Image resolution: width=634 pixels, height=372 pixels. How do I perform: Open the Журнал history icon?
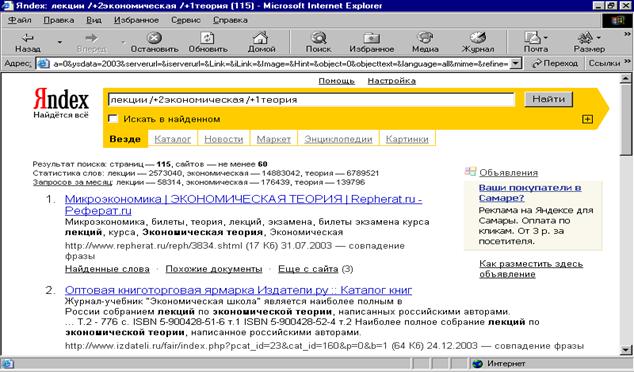[x=478, y=38]
